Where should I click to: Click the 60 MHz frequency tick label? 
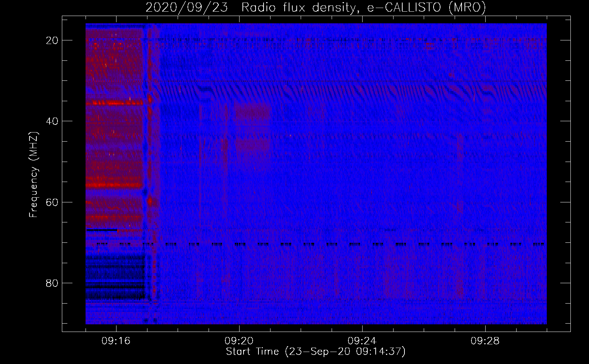tap(52, 202)
